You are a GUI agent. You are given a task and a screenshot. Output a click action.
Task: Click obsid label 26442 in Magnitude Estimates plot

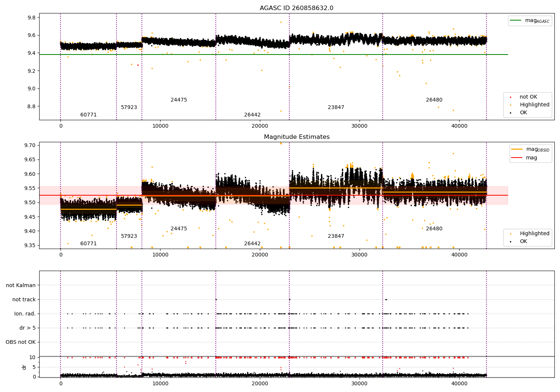point(252,244)
